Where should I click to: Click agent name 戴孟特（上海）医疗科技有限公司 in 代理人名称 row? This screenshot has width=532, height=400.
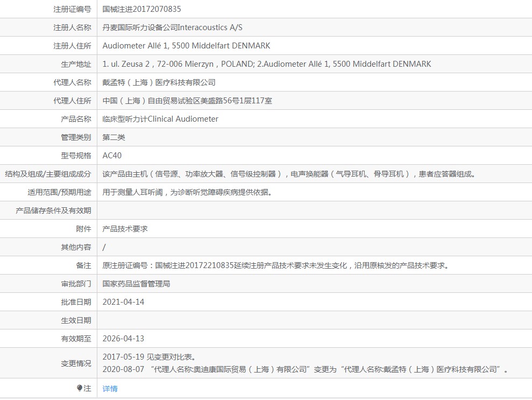159,82
